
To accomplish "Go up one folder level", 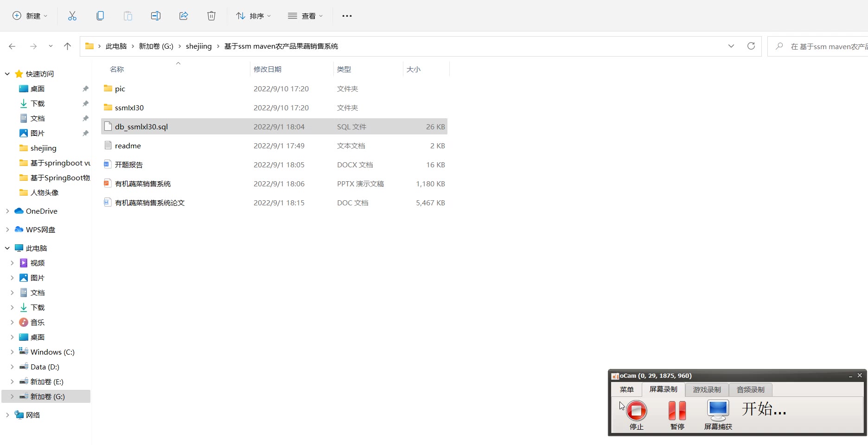I will click(67, 46).
